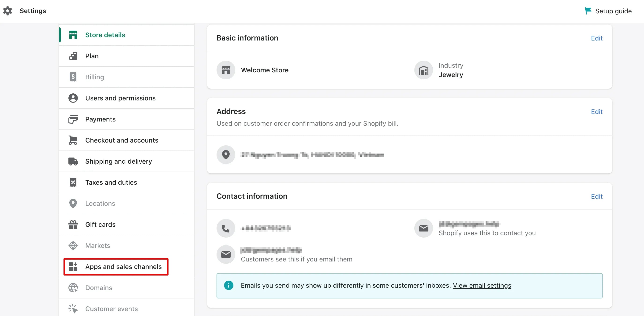The image size is (644, 316).
Task: Click the Markets globe icon
Action: pos(73,246)
